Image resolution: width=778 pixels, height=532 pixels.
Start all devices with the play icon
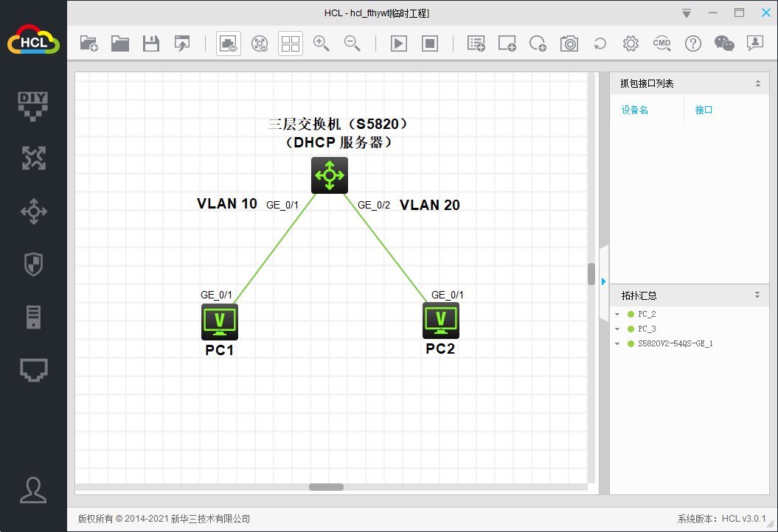pos(398,43)
